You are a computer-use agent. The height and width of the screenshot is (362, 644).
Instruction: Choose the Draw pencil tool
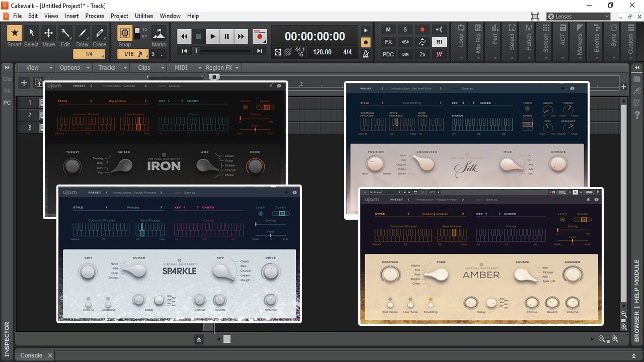(x=82, y=34)
